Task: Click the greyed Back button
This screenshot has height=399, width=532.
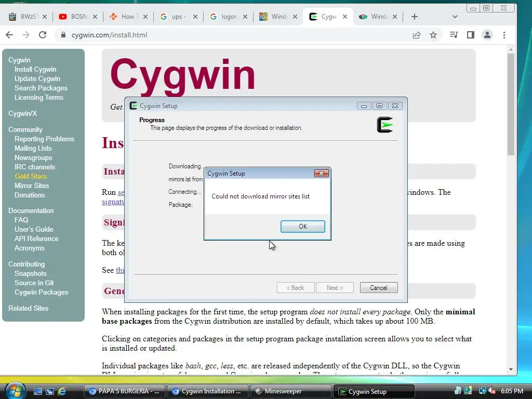Action: click(x=296, y=288)
